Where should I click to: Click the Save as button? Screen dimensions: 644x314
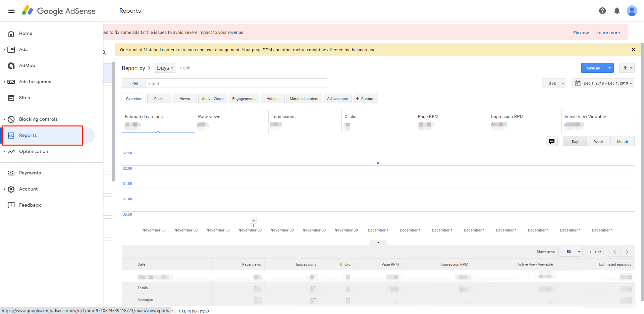point(593,68)
